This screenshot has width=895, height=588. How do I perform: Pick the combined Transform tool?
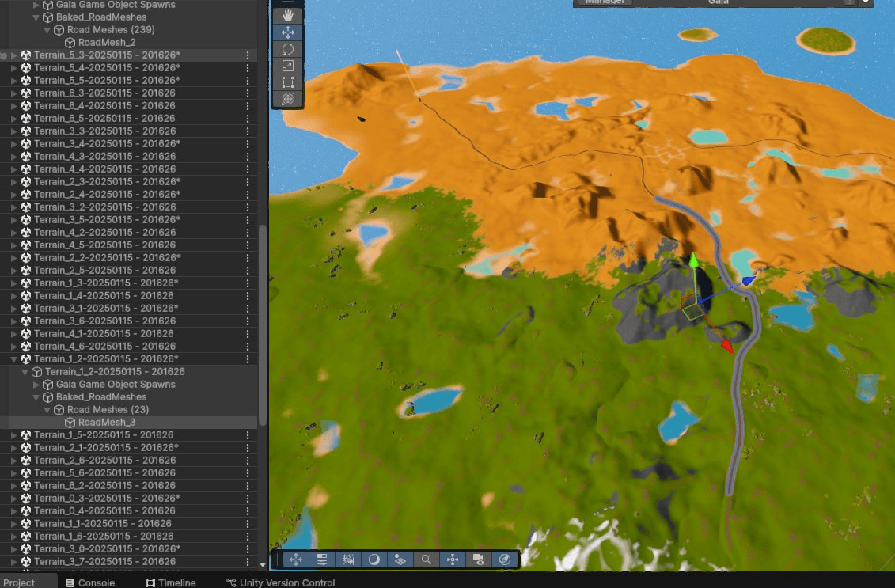(x=287, y=99)
